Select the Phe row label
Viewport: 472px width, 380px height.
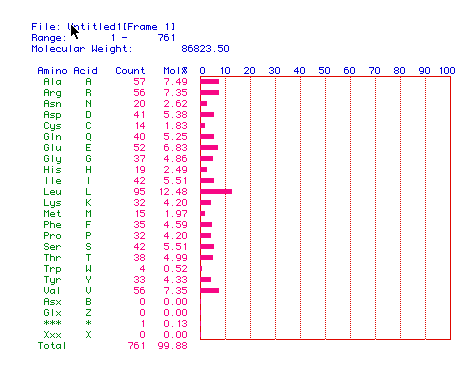pos(52,225)
